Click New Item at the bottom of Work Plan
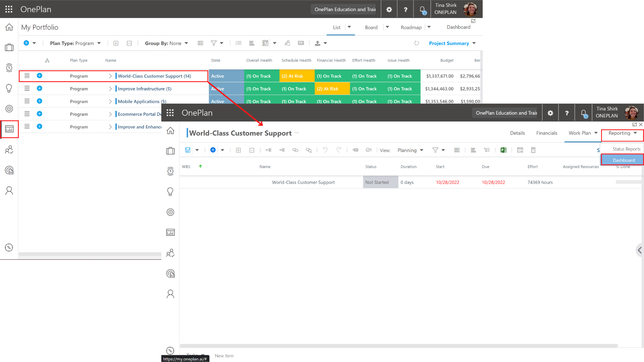This screenshot has height=362, width=644. click(x=224, y=356)
